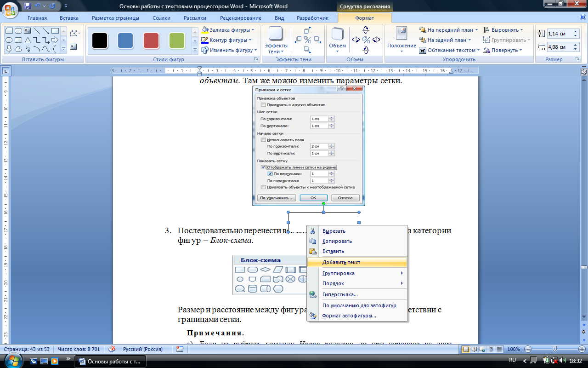Open Эффекты тени dropdown
The image size is (588, 368).
tap(276, 40)
